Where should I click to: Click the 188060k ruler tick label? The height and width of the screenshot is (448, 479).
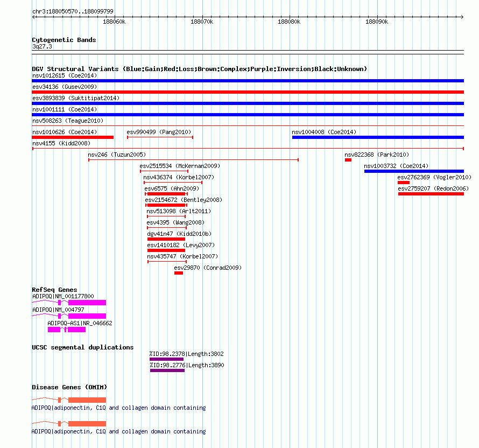(114, 22)
